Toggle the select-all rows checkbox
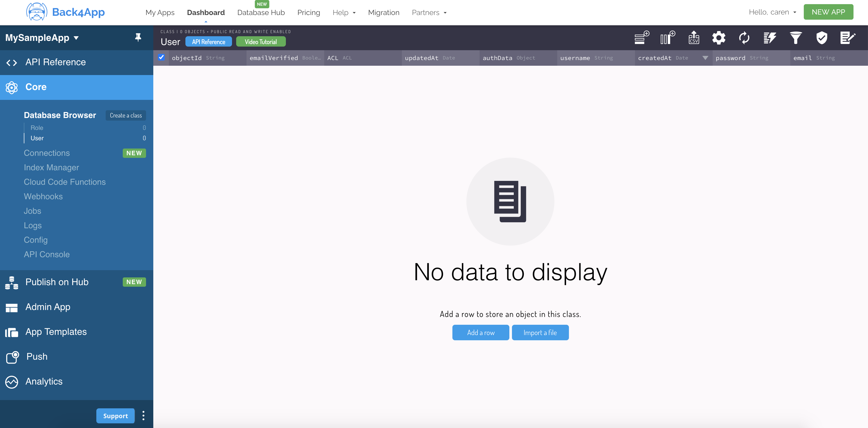This screenshot has width=868, height=428. 161,57
